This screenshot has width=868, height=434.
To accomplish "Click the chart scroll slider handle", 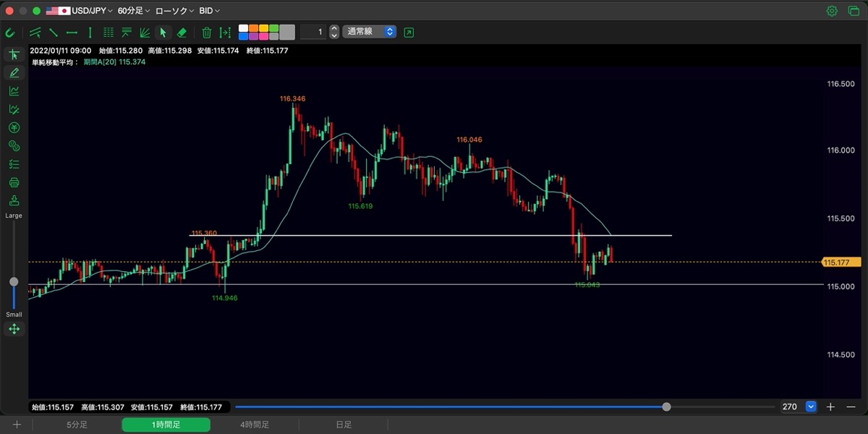I will (666, 407).
